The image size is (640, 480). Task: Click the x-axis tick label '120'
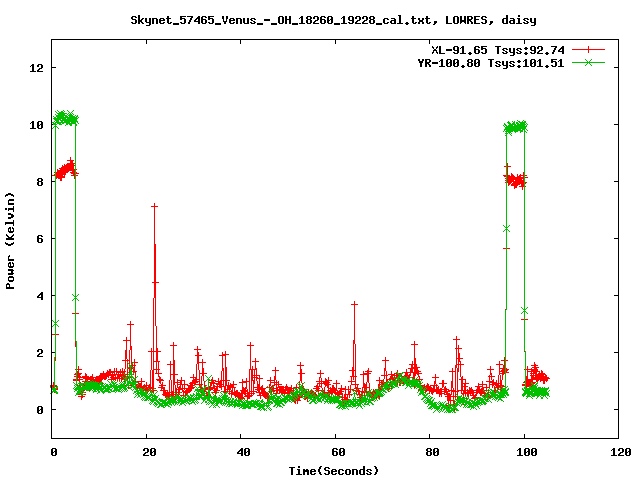[621, 452]
